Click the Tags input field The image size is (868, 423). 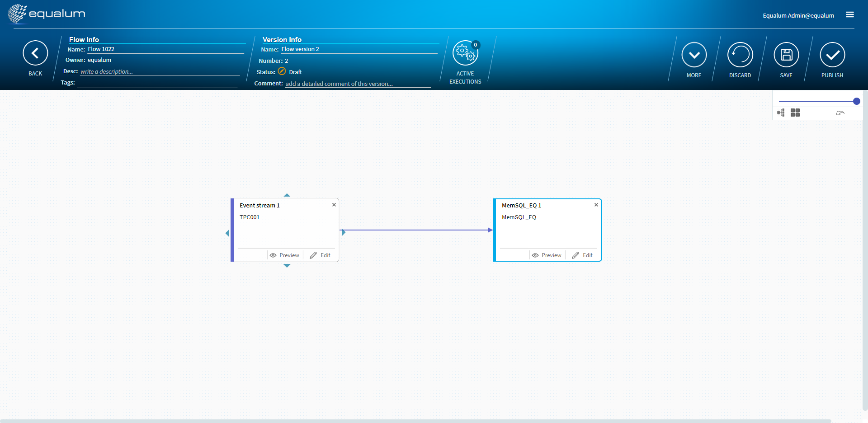click(157, 83)
